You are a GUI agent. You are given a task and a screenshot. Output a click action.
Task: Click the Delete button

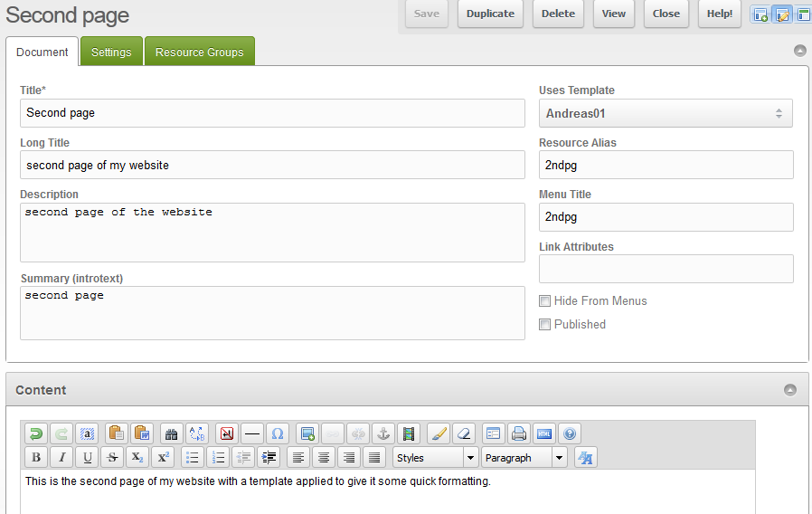click(558, 14)
